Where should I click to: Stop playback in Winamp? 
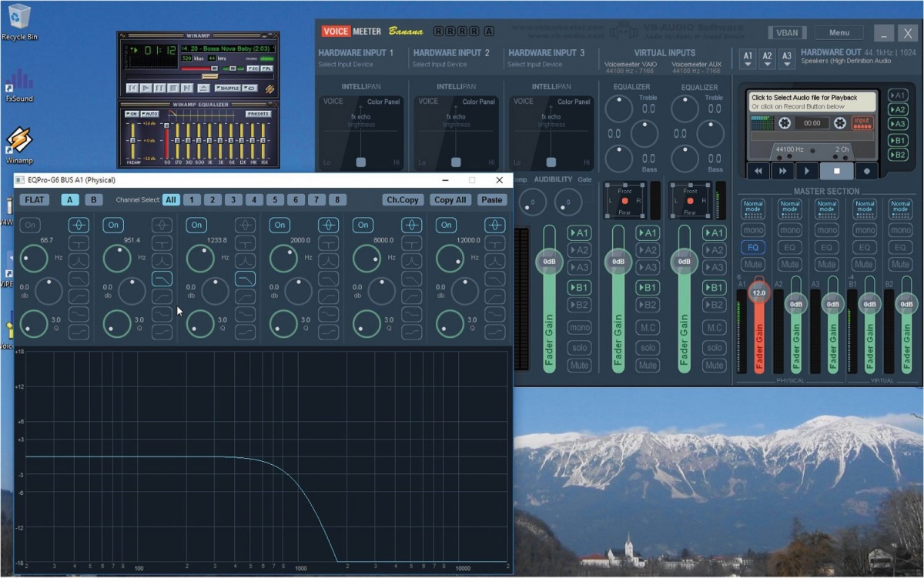pyautogui.click(x=172, y=89)
